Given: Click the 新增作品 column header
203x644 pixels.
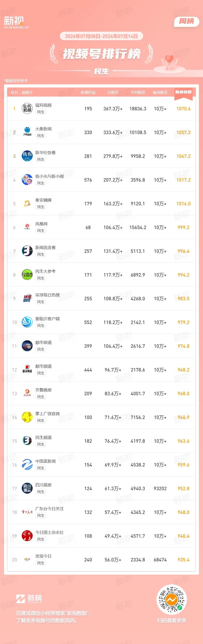Looking at the screenshot, I should click(88, 93).
